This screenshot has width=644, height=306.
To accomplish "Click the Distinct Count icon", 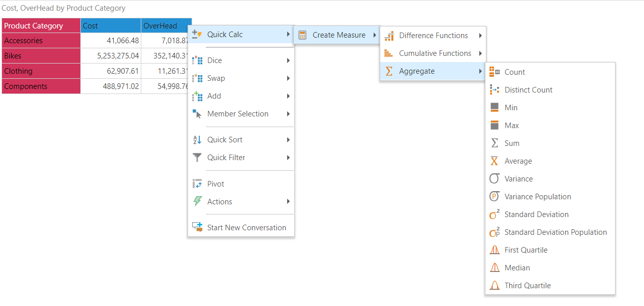I will click(x=494, y=90).
